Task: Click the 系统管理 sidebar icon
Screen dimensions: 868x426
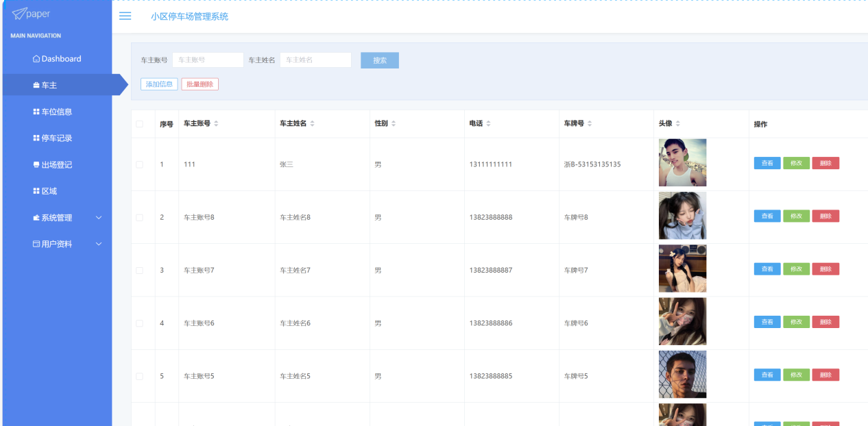Action: (36, 218)
